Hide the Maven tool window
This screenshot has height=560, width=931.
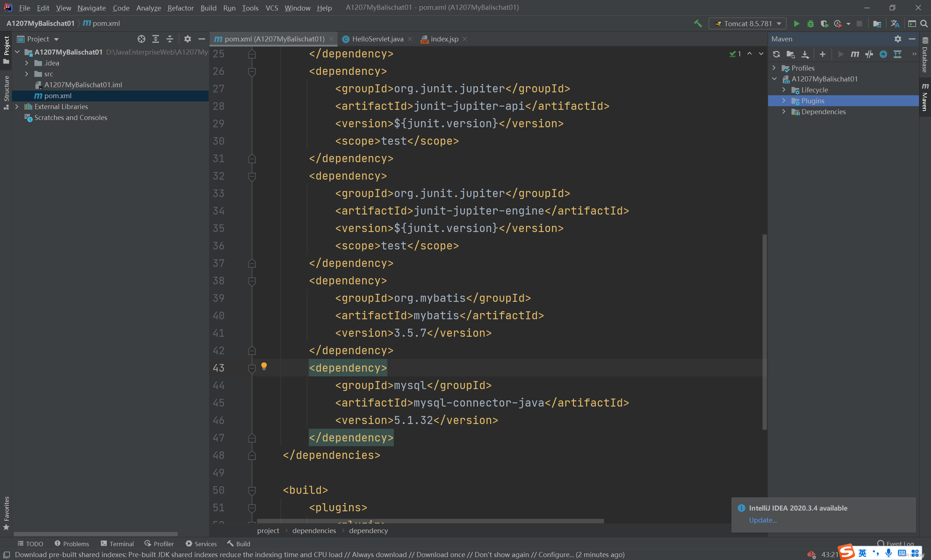click(912, 39)
